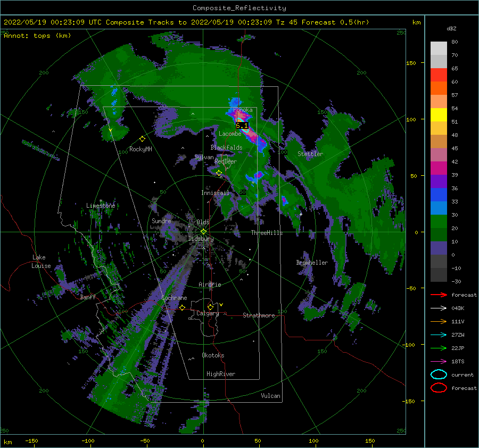Viewport: 479px width, 448px height.
Task: Select the slate 0-10 dBZ swatch
Action: 439,248
